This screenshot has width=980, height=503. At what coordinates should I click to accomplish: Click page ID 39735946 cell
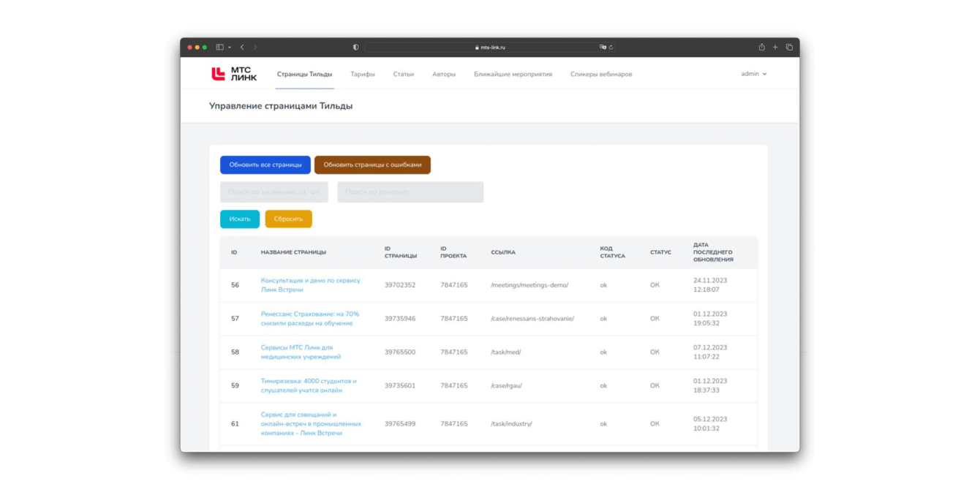[400, 319]
